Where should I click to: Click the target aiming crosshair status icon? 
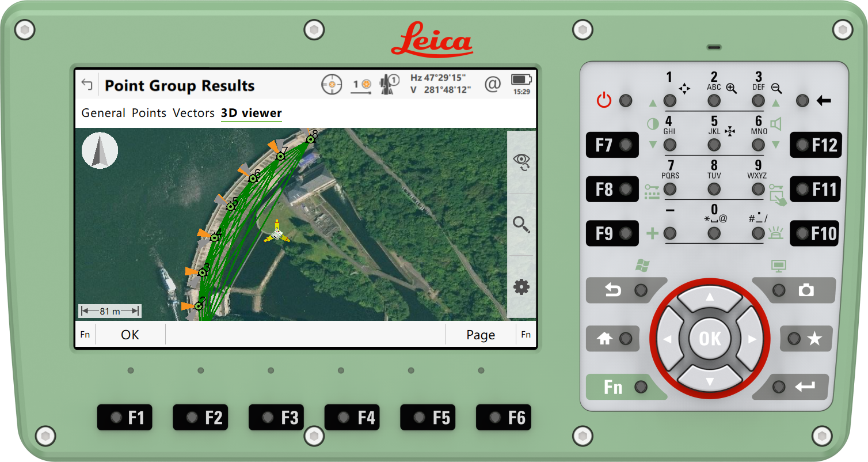(332, 85)
